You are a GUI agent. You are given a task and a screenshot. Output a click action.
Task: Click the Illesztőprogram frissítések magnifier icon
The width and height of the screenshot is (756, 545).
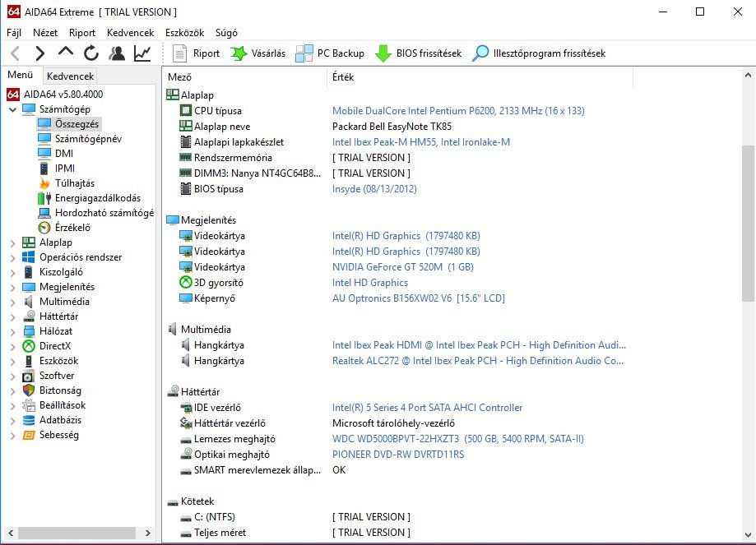480,53
